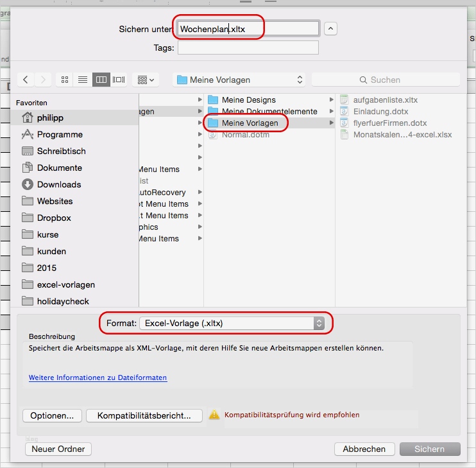Select the Meine Dokumentelemente folder
Image resolution: width=476 pixels, height=468 pixels.
point(269,111)
